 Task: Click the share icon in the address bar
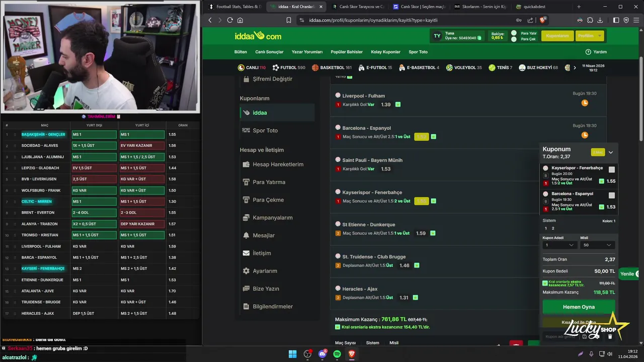[530, 20]
